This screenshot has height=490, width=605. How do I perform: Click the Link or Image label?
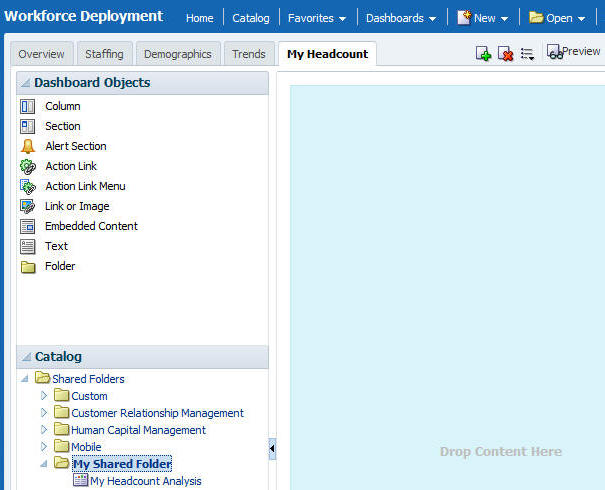77,206
